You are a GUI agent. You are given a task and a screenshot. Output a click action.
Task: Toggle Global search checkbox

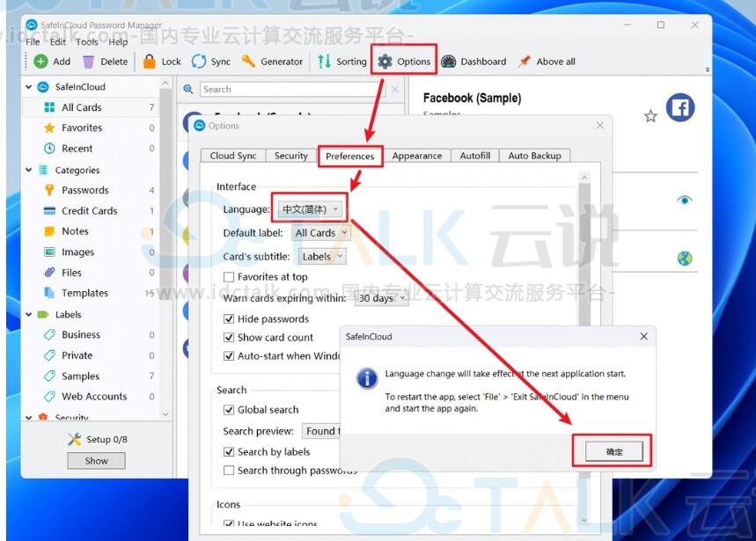229,410
